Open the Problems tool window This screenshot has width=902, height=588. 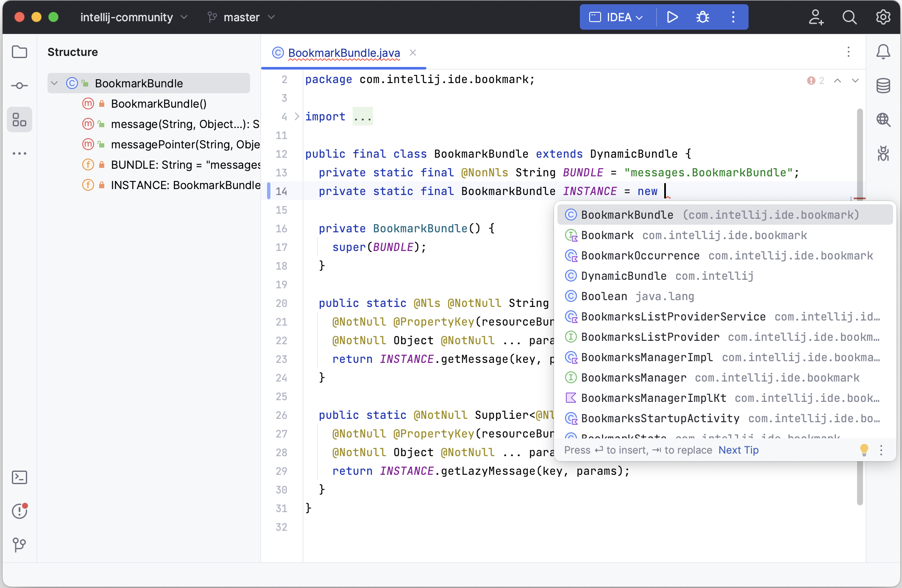[19, 511]
